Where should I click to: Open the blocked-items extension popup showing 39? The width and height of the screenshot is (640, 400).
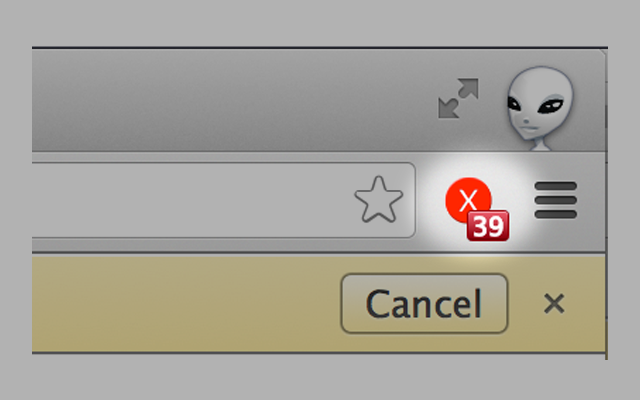pyautogui.click(x=476, y=209)
